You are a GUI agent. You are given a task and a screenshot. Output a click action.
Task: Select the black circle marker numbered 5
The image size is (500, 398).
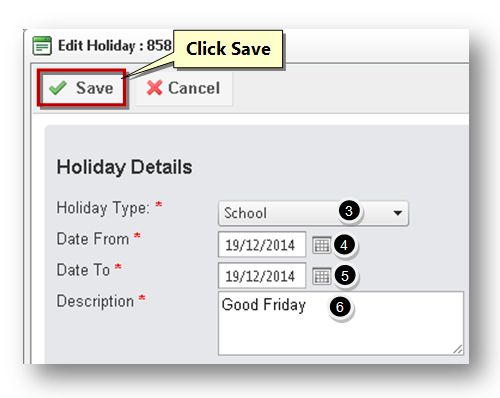[345, 276]
